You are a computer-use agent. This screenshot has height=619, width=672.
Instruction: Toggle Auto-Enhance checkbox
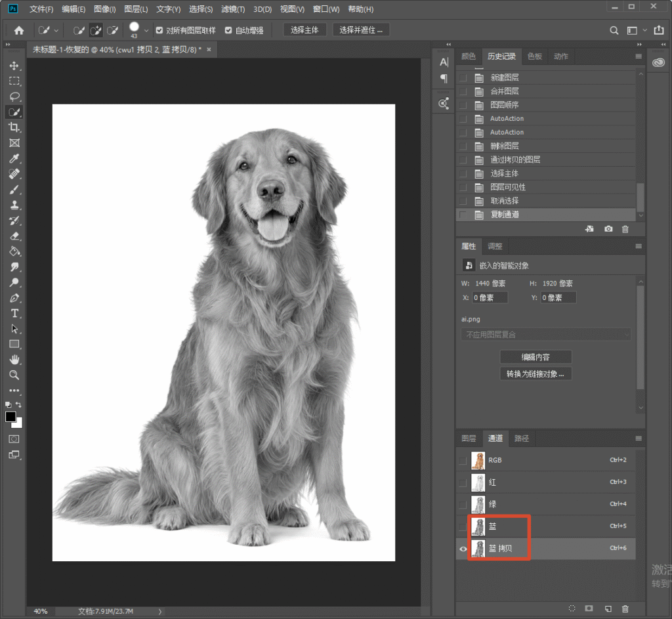(x=228, y=30)
